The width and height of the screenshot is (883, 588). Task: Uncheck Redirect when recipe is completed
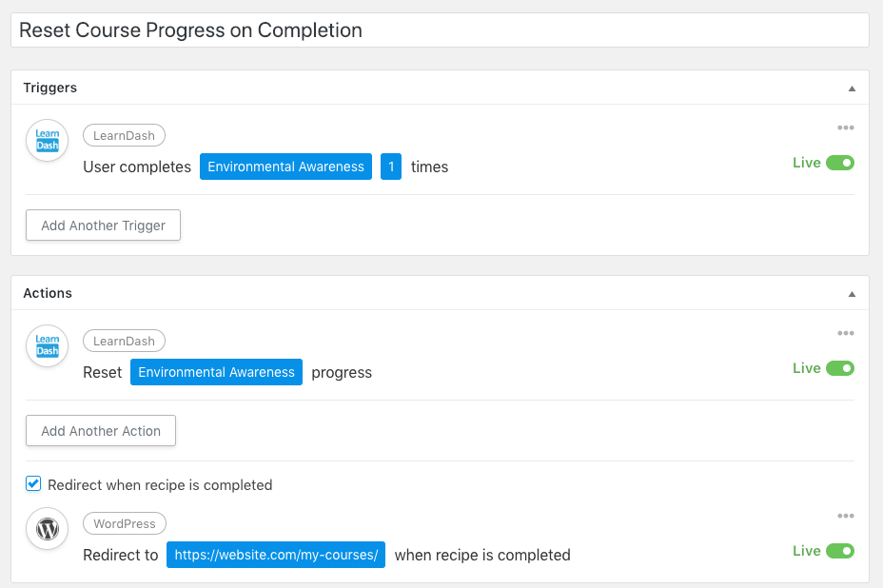tap(33, 484)
